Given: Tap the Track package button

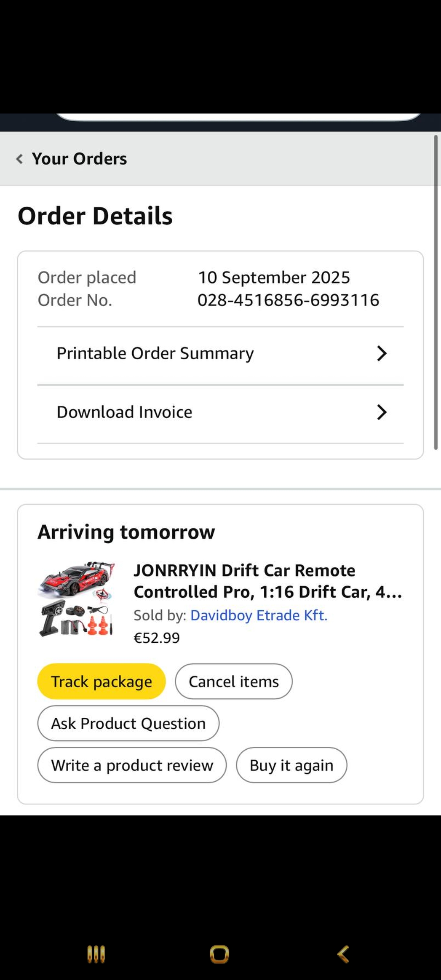Looking at the screenshot, I should pyautogui.click(x=101, y=682).
